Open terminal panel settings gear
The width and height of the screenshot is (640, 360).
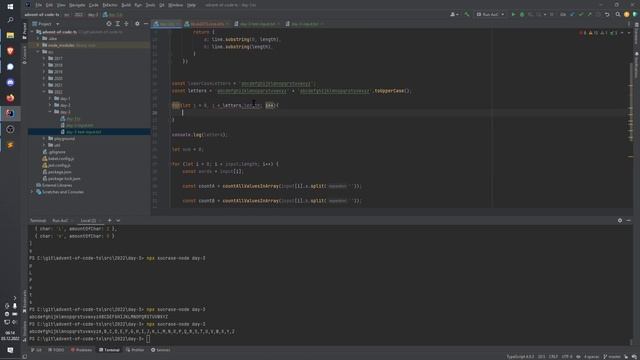[620, 220]
